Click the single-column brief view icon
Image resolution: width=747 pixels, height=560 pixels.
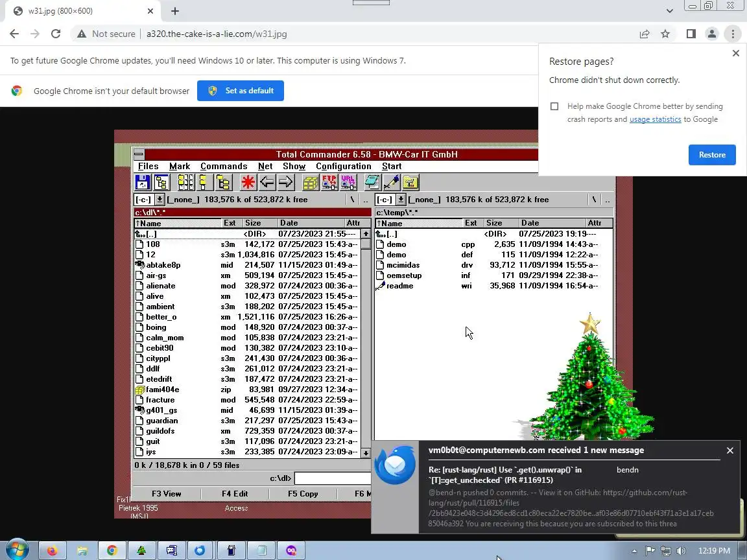click(204, 182)
